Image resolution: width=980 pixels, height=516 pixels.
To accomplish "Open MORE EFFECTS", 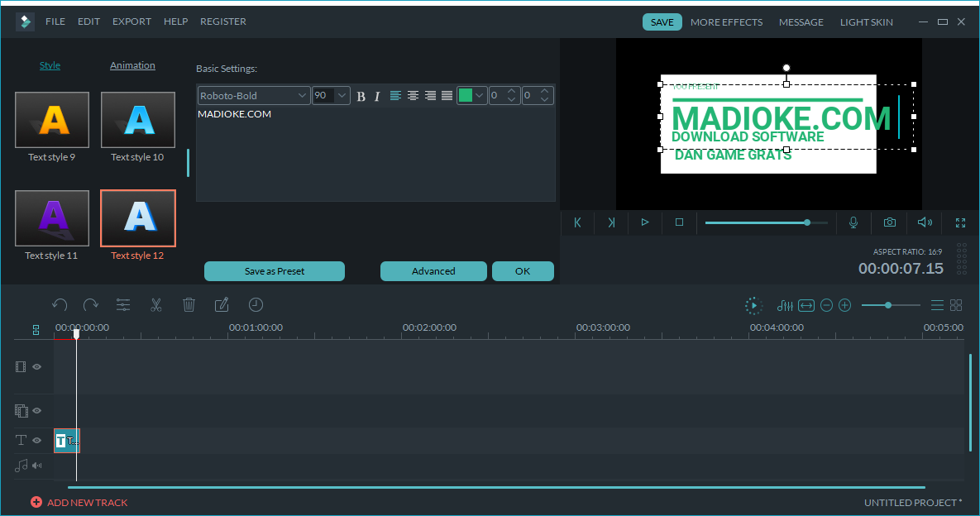I will [x=726, y=22].
